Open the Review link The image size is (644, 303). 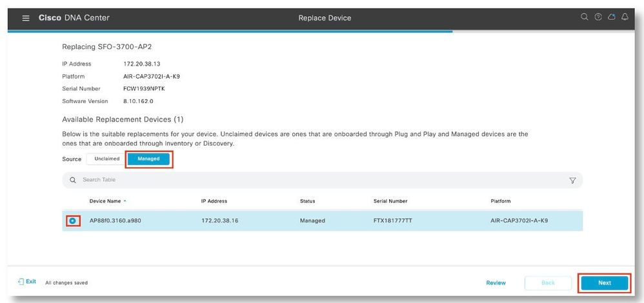tap(496, 283)
